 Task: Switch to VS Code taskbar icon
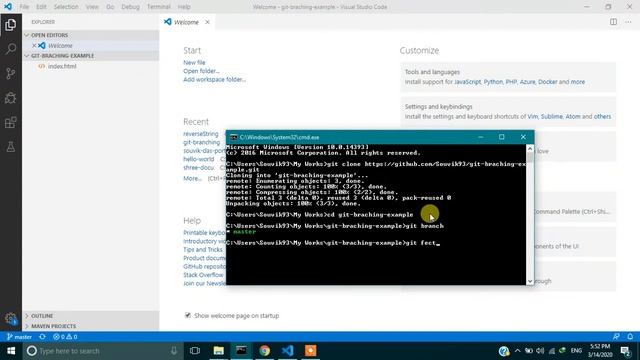tap(287, 351)
